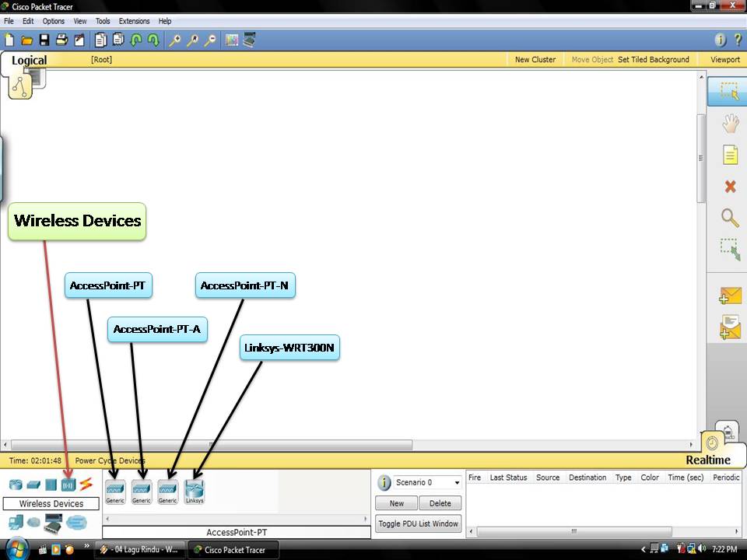
Task: Click Toggle PDU List Window button
Action: coord(419,523)
